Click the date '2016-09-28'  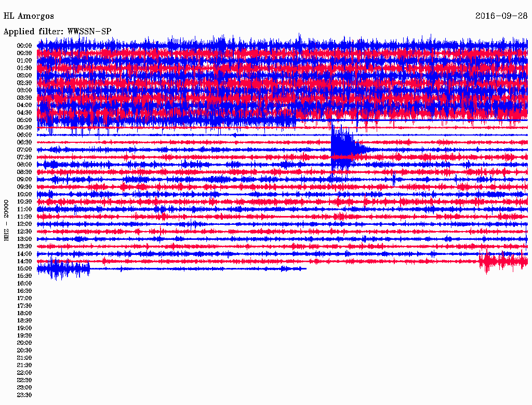coord(501,16)
